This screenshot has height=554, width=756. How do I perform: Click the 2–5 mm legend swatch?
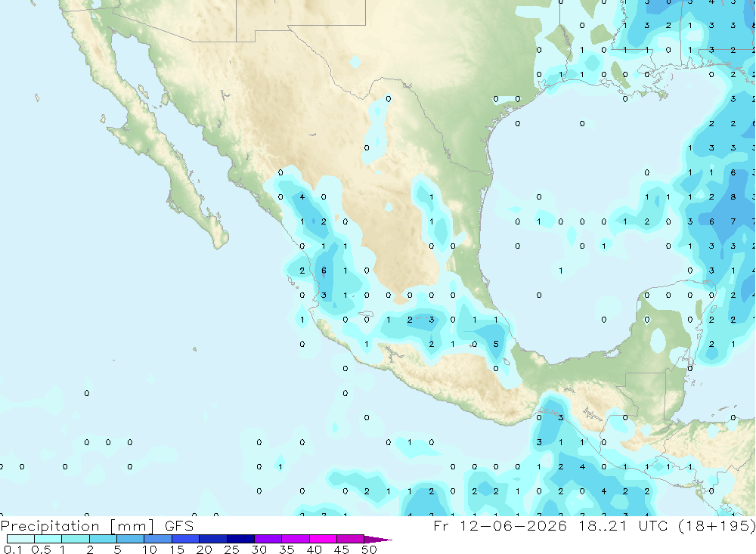103,539
